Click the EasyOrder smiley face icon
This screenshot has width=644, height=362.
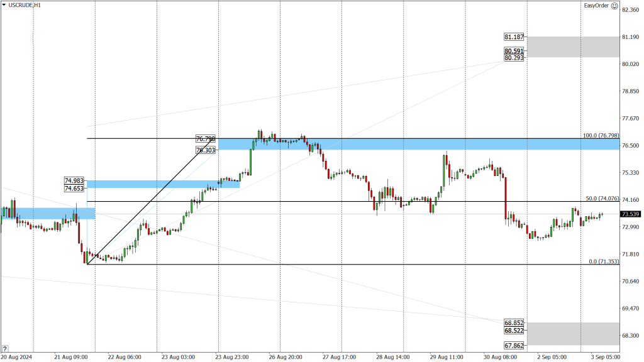tap(614, 6)
